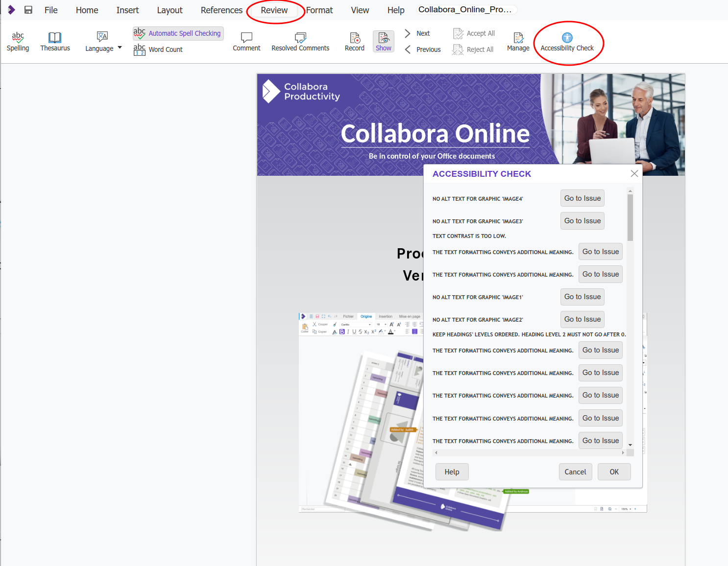
Task: Toggle Show tracked changes
Action: [384, 42]
